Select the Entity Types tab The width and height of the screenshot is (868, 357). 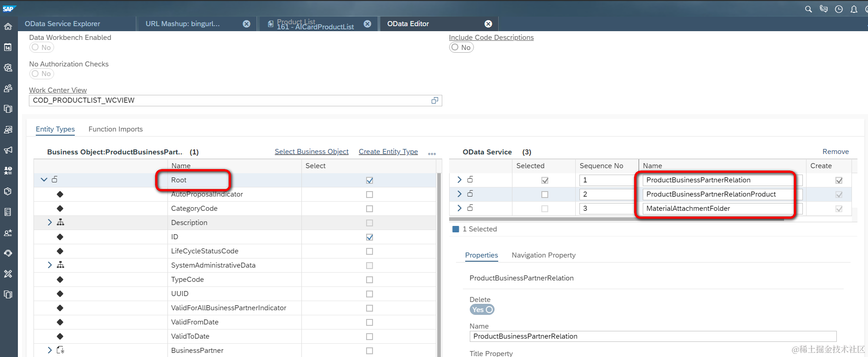tap(55, 129)
